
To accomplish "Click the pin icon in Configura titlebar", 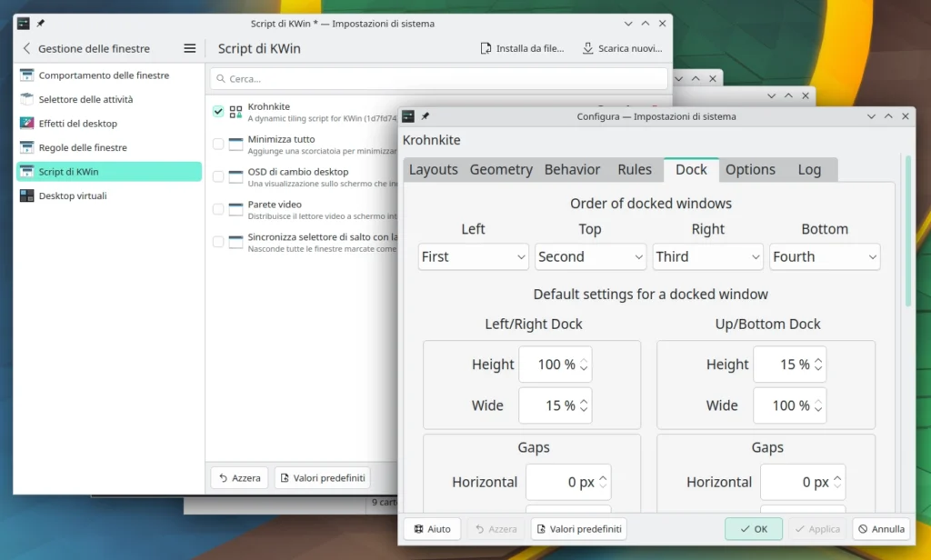I will 425,116.
